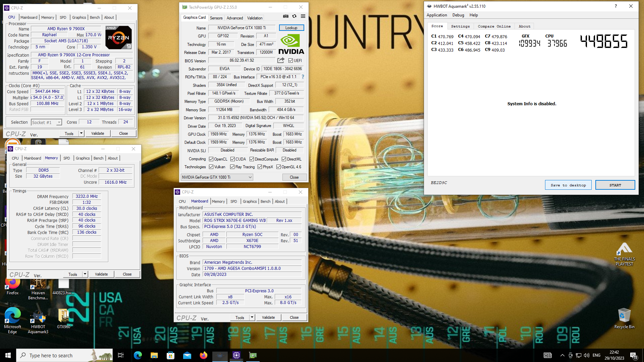Show hidden system tray icons chevron
Viewport: 644px width, 362px height.
[x=562, y=355]
